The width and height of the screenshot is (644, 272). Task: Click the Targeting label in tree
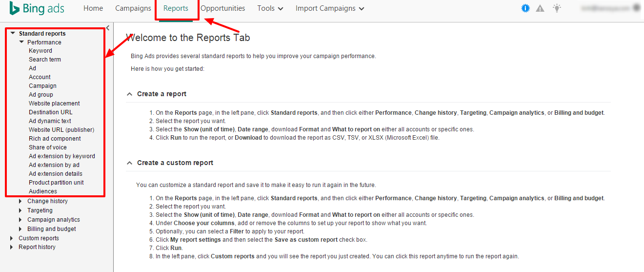[x=40, y=210]
